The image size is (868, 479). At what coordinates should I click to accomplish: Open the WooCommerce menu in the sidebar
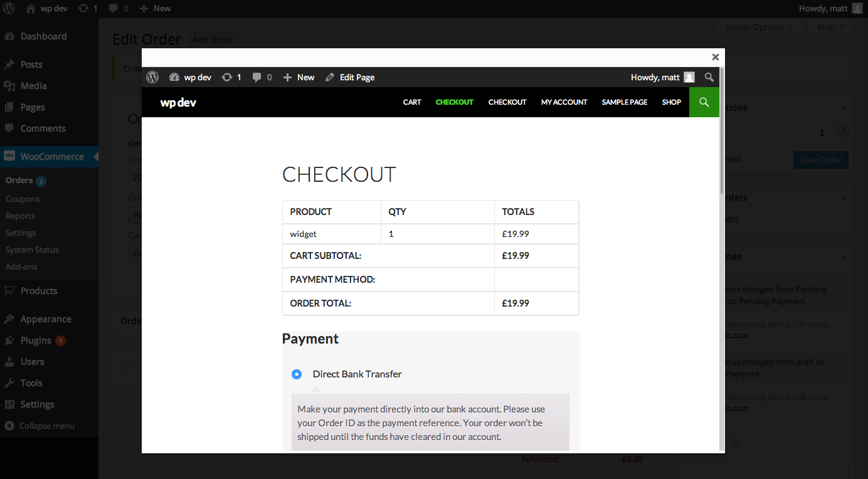click(49, 157)
